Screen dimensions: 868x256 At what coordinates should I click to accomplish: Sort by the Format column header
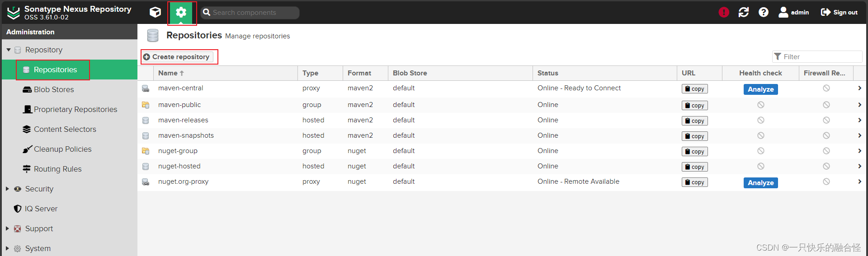pyautogui.click(x=365, y=73)
